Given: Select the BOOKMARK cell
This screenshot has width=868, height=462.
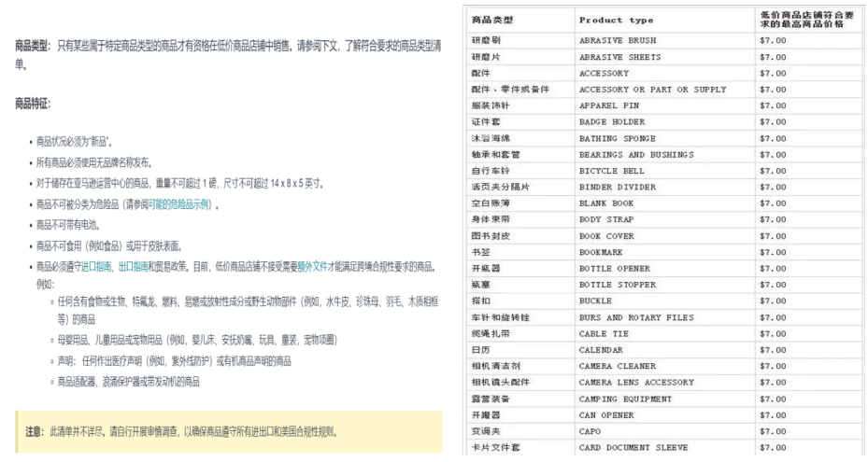Looking at the screenshot, I should point(665,252).
